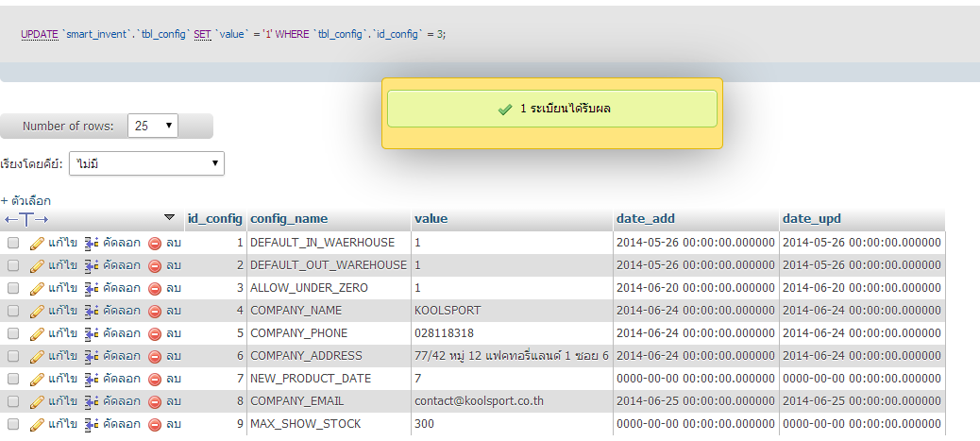980x441 pixels.
Task: Sort by date_upd column header
Action: [812, 219]
